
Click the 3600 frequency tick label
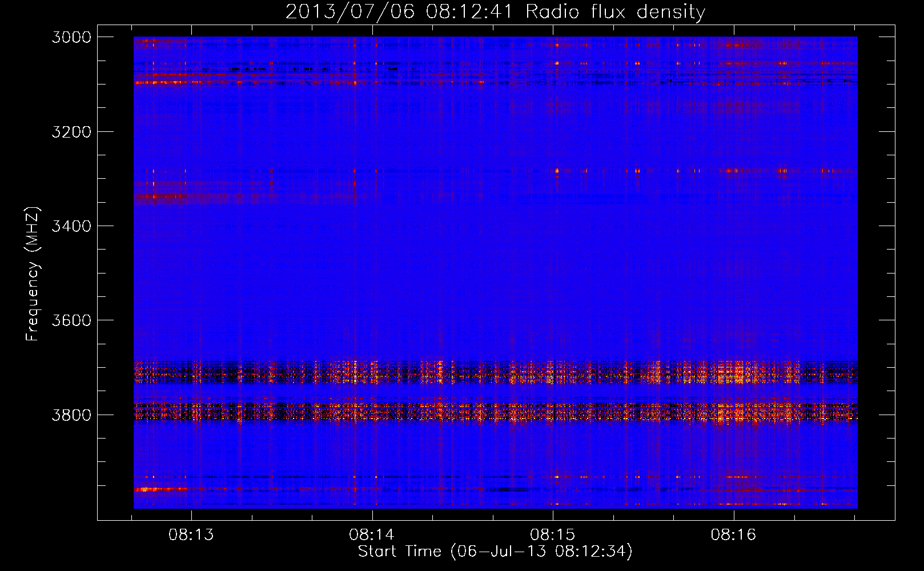[x=71, y=320]
